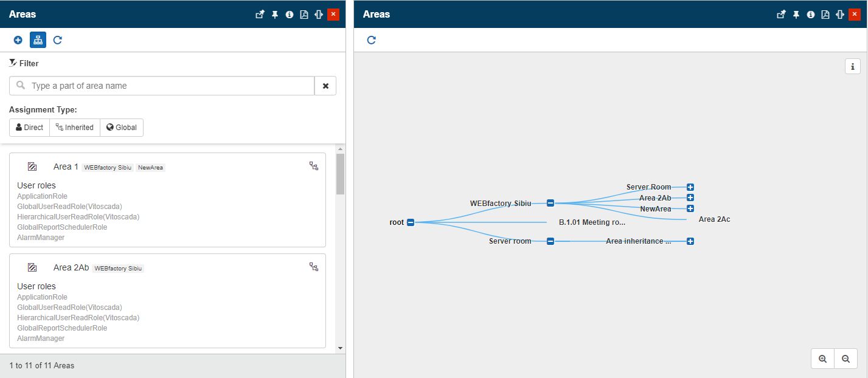Image resolution: width=868 pixels, height=378 pixels.
Task: Toggle Global assignment type filter
Action: pyautogui.click(x=122, y=128)
